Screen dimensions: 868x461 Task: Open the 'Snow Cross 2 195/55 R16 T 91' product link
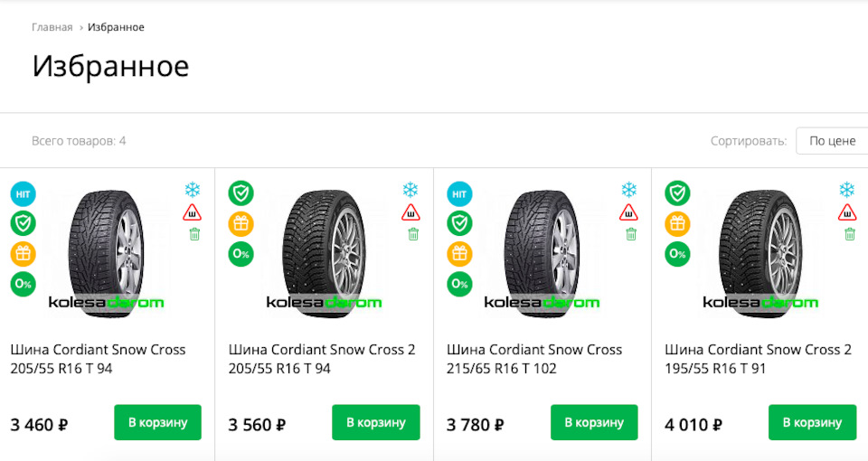click(758, 359)
